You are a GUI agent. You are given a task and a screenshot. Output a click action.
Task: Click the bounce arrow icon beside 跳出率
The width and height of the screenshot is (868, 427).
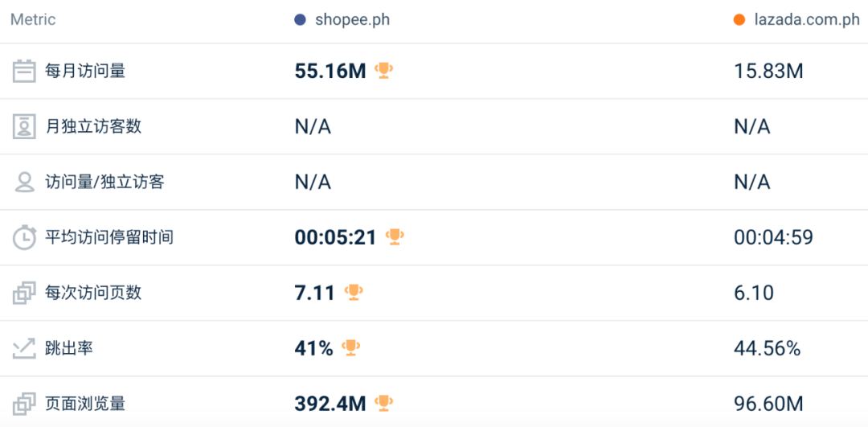(x=24, y=348)
